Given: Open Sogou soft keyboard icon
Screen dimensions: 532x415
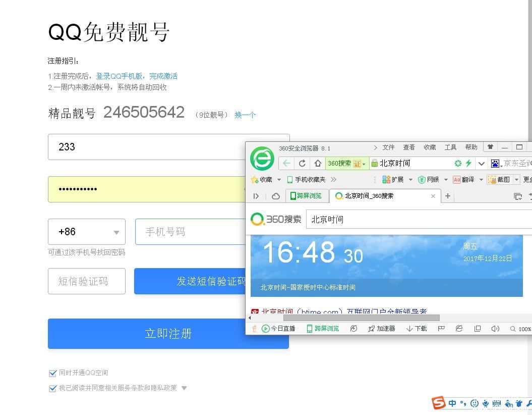Looking at the screenshot, I should tap(496, 403).
